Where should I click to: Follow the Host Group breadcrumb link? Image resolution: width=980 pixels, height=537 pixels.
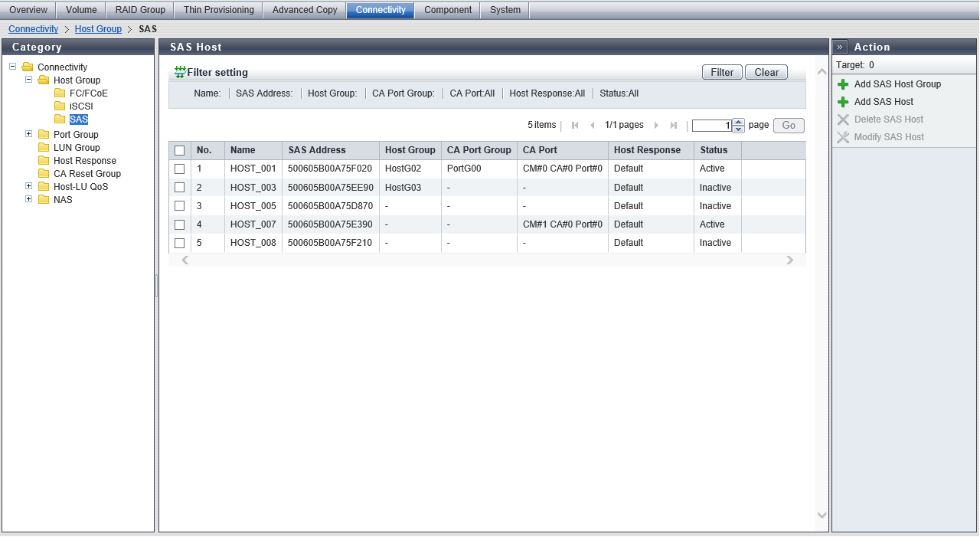[x=98, y=29]
